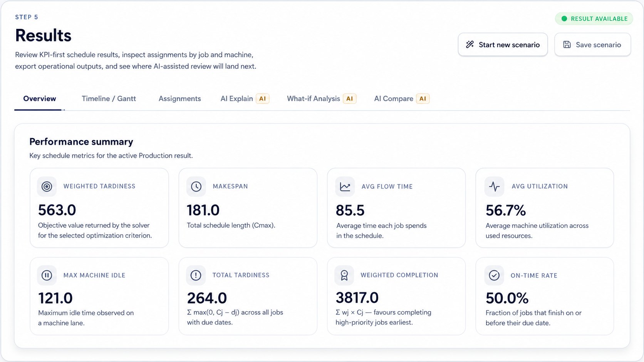Viewport: 644px width, 362px height.
Task: Click the weighted completion value 3817.0
Action: [x=357, y=298]
